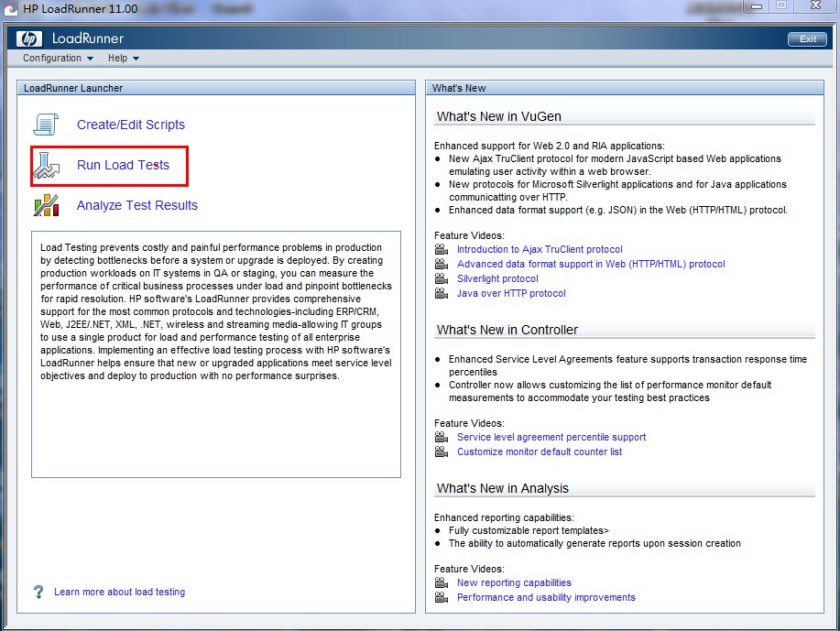Open Analyze Test Results link
The height and width of the screenshot is (631, 840).
click(x=137, y=205)
